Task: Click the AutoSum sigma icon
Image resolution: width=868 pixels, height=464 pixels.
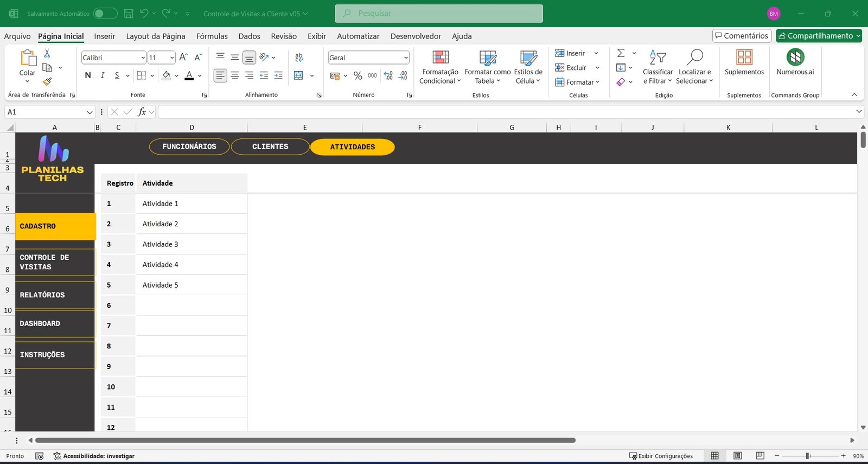Action: tap(621, 53)
